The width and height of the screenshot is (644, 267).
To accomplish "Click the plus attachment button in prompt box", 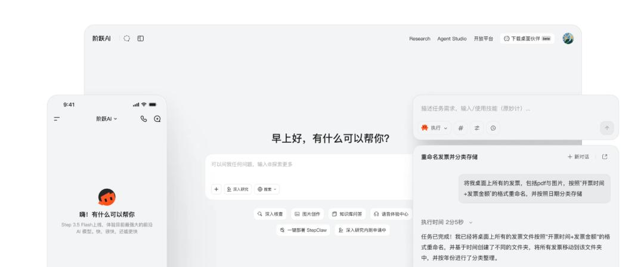I will (216, 189).
